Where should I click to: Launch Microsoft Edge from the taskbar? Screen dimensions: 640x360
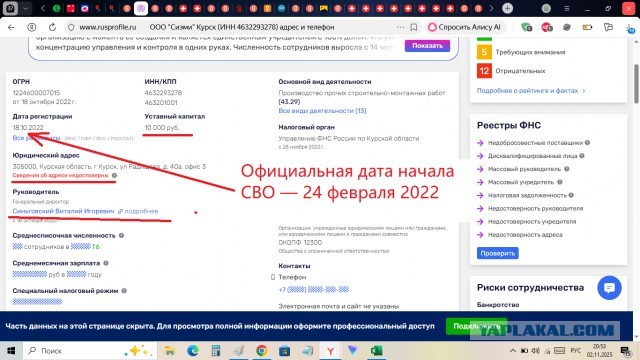[x=193, y=351]
